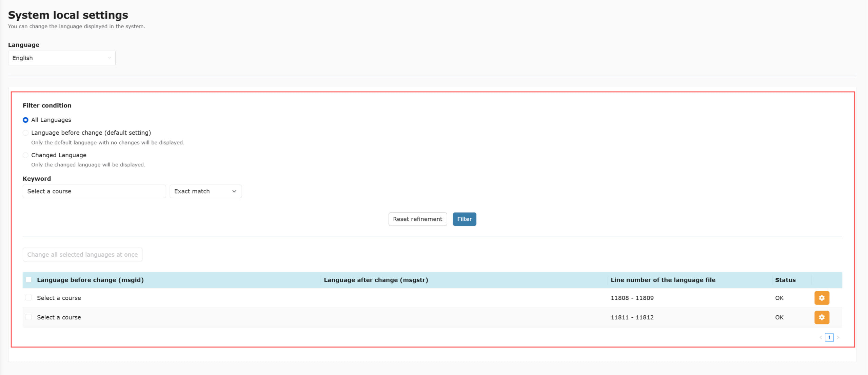
Task: Open settings gear for line 11811 row
Action: coord(822,317)
